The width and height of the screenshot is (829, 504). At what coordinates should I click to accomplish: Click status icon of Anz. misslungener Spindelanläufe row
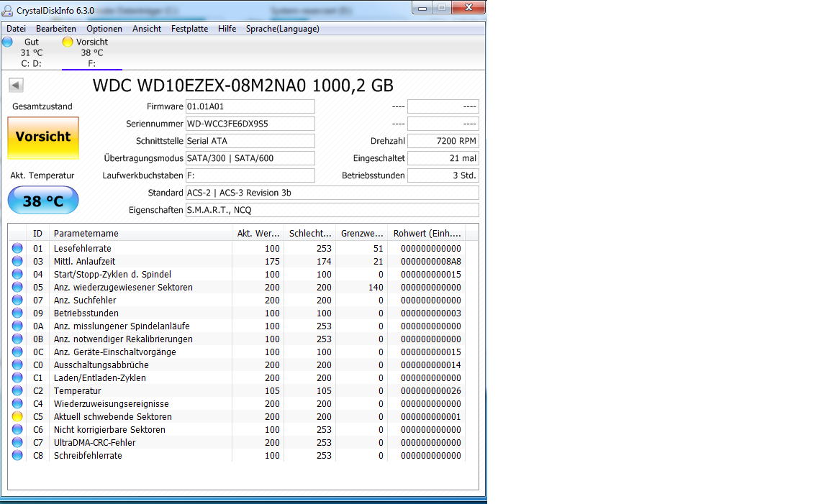(x=17, y=326)
